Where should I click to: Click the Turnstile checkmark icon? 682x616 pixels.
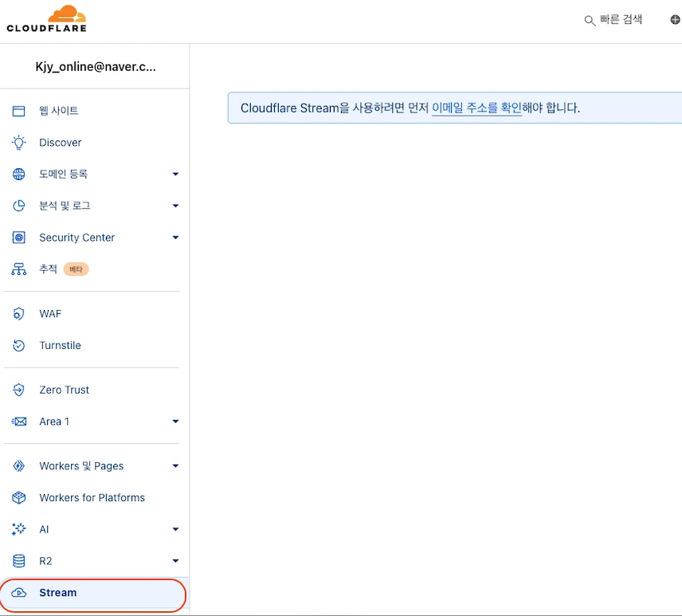[18, 345]
